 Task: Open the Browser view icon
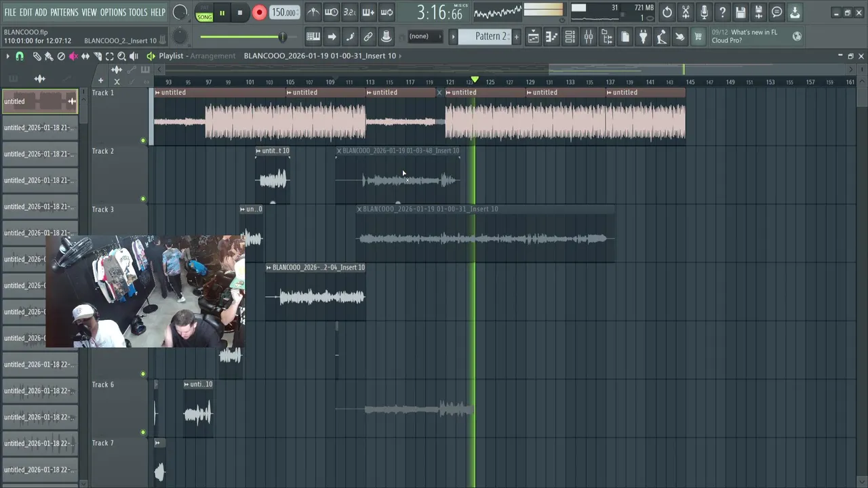click(606, 37)
